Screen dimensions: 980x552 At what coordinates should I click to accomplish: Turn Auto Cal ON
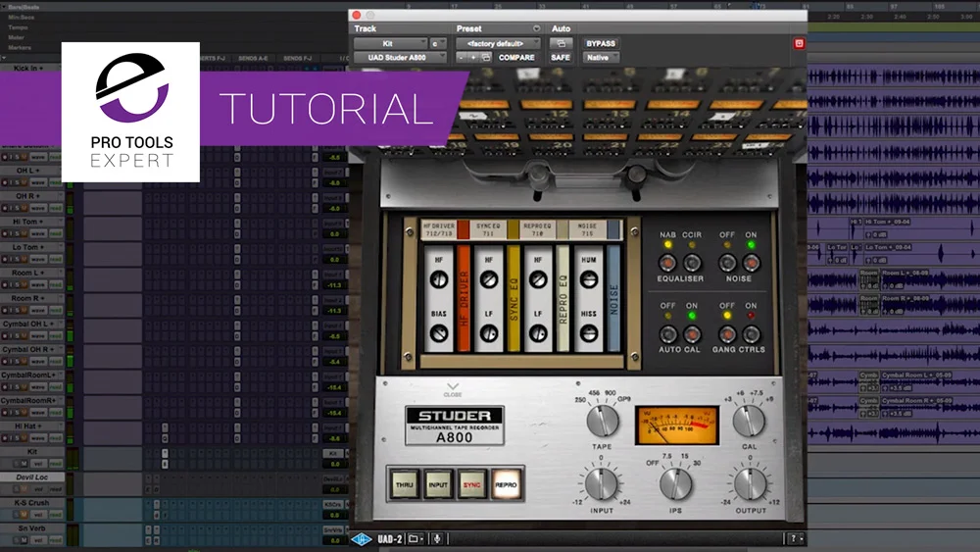point(691,334)
